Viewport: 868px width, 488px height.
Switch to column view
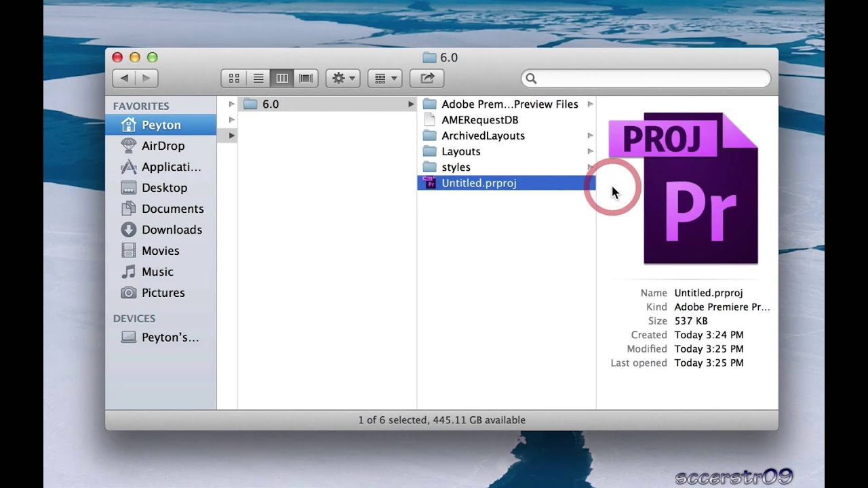tap(282, 79)
